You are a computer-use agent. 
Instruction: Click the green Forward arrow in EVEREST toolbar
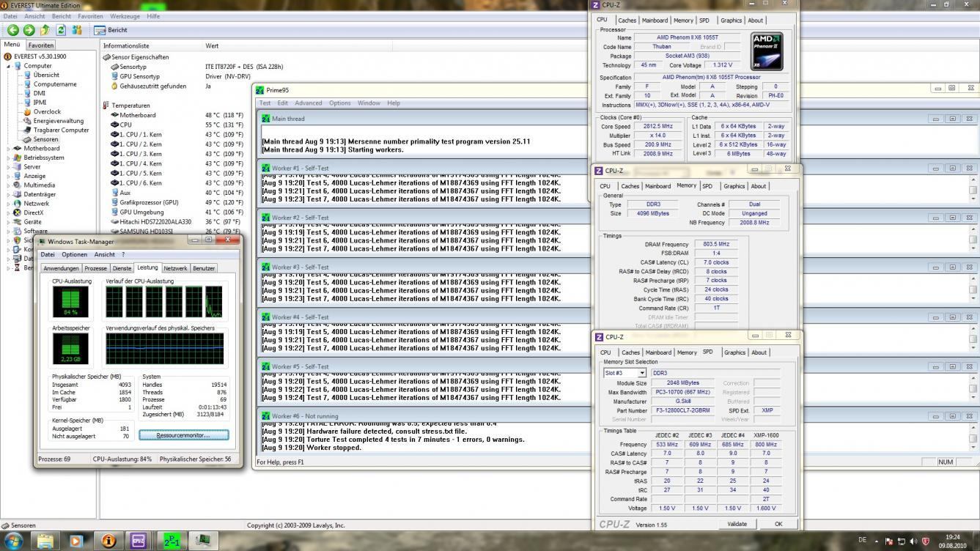[x=29, y=30]
